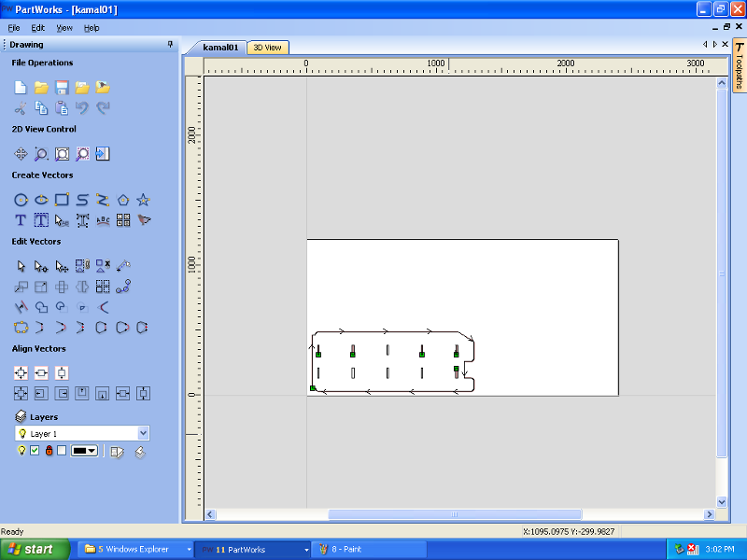This screenshot has height=560, width=747.
Task: Open the Layer 1 dropdown list
Action: [x=143, y=433]
